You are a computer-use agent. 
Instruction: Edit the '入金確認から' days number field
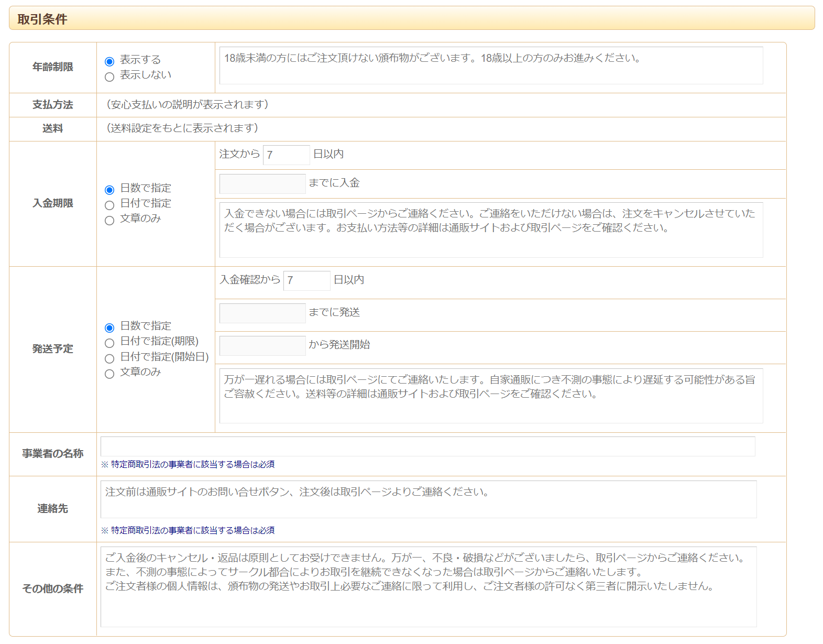point(306,280)
